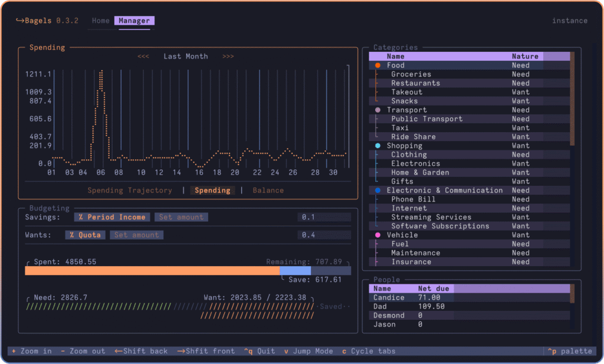Viewport: 604px width, 364px height.
Task: Select the Vehicle category row
Action: pyautogui.click(x=469, y=235)
